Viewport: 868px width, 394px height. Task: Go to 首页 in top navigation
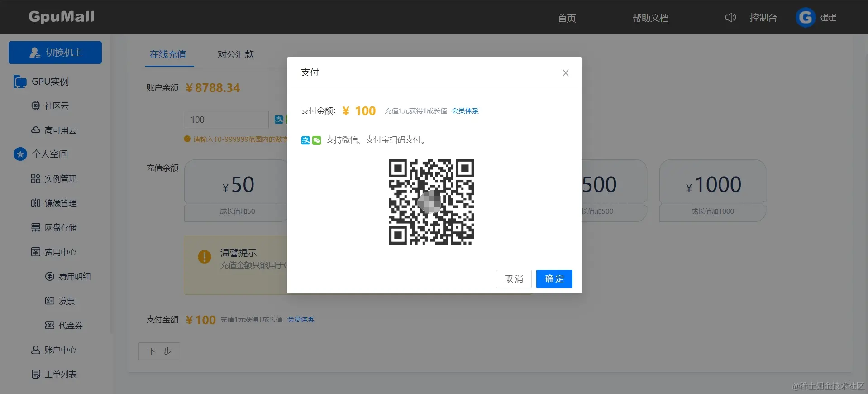coord(567,18)
